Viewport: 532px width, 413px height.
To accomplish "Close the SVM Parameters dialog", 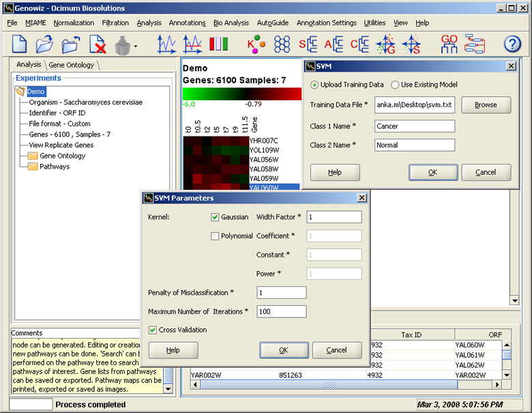I will pyautogui.click(x=362, y=198).
